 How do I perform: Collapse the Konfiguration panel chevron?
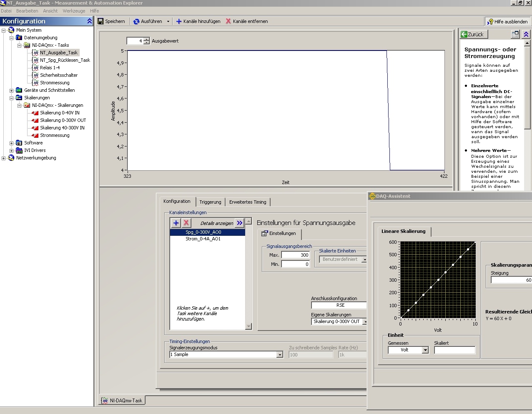(89, 21)
